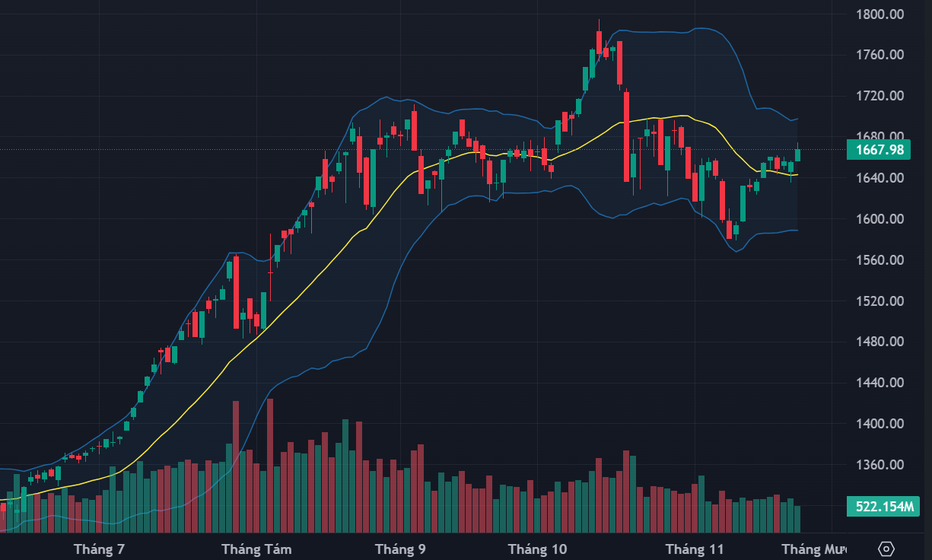This screenshot has width=932, height=560.
Task: Click the red candle peaking near 1800
Action: click(599, 43)
